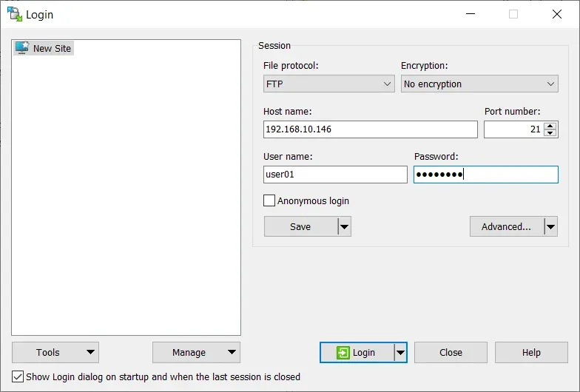Click the Close button

(451, 352)
